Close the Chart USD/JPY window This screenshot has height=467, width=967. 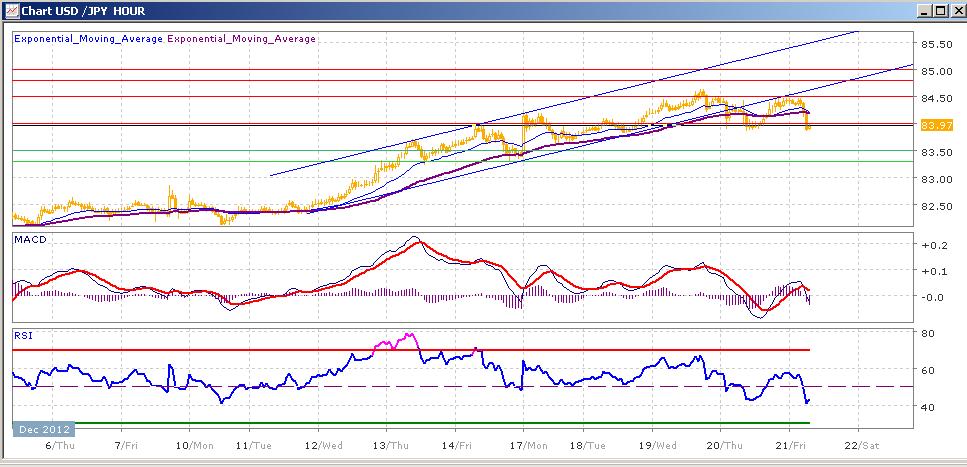pos(957,11)
